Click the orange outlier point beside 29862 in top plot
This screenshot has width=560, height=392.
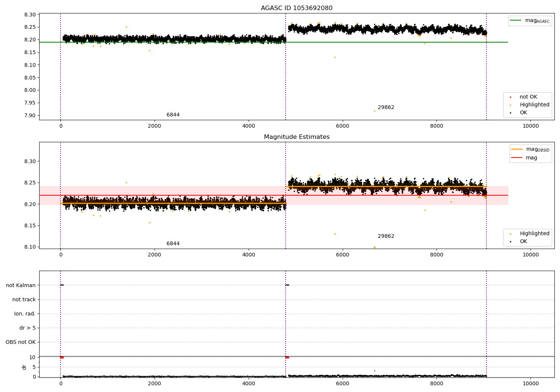(x=374, y=111)
